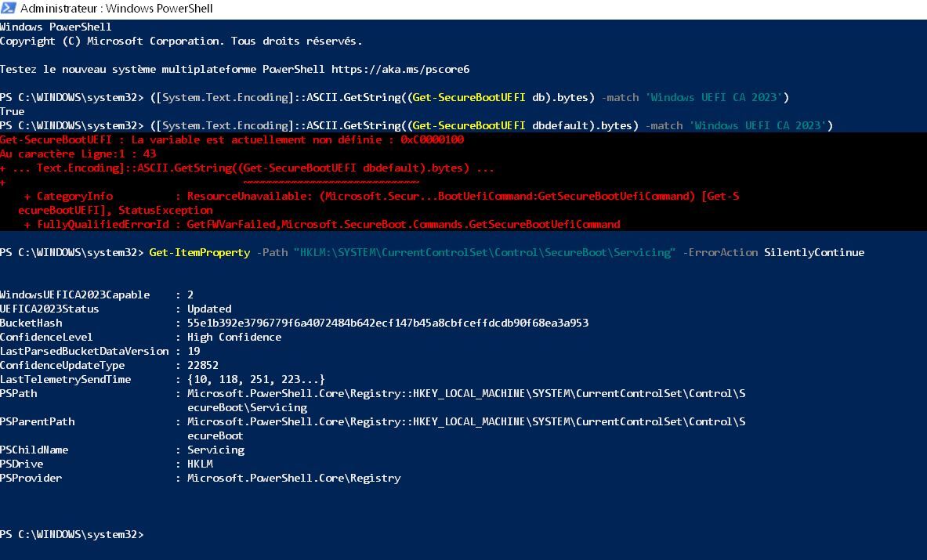Click the PSChildName value 'Servicing'
Viewport: 927px width, 560px height.
click(x=215, y=450)
